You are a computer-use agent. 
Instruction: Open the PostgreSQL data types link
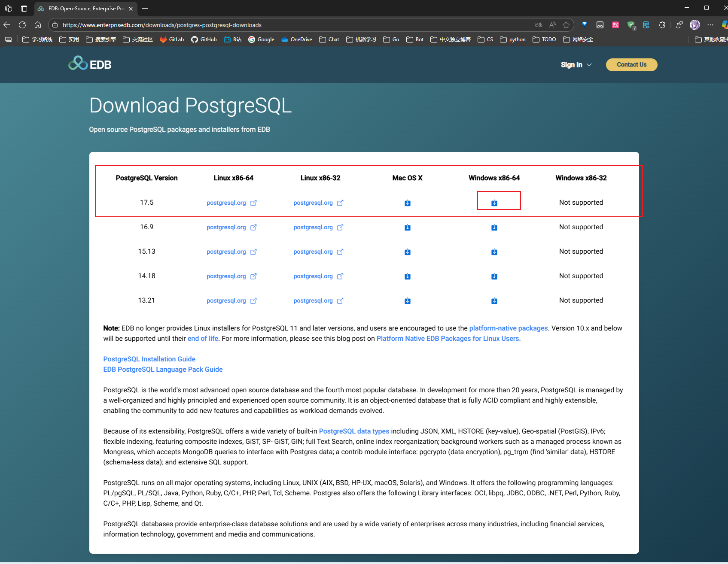point(354,431)
